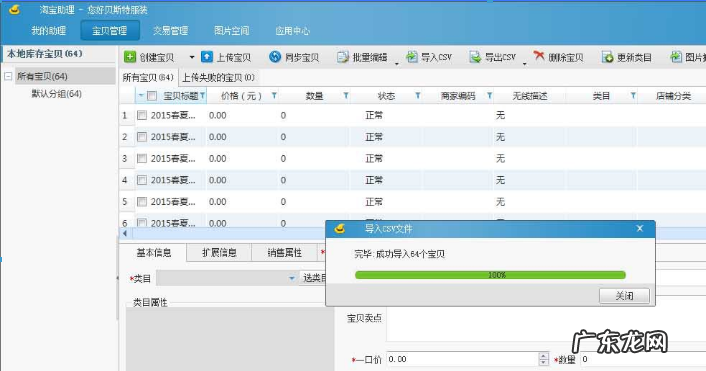
Task: Check the checkbox in row 3
Action: pyautogui.click(x=142, y=158)
